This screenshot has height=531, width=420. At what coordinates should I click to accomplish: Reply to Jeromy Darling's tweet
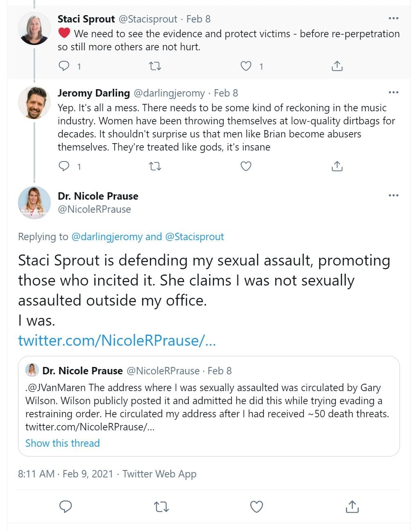click(64, 166)
